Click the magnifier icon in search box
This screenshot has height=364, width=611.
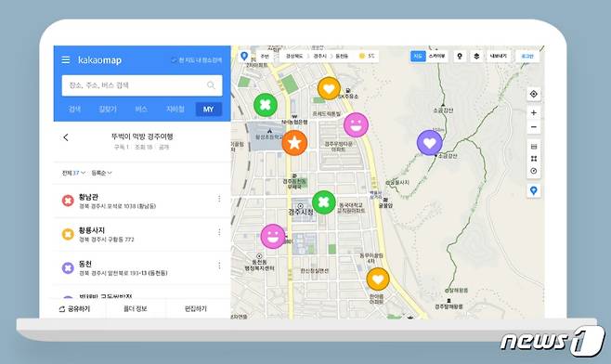211,84
